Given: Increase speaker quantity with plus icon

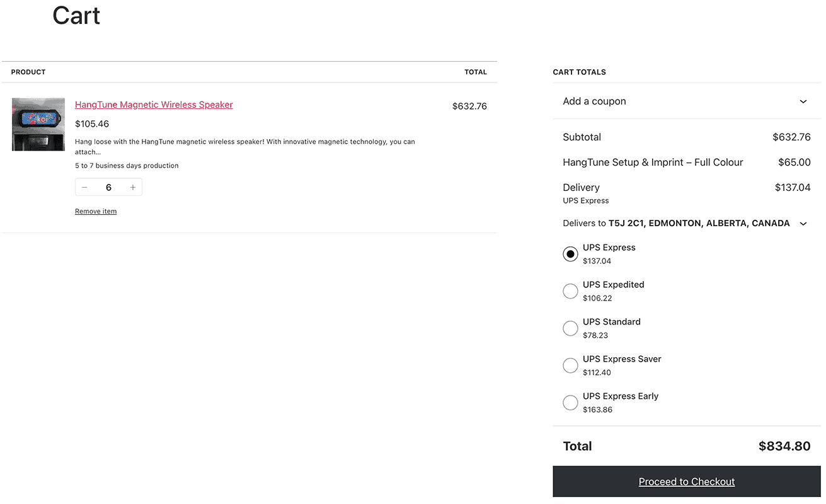Looking at the screenshot, I should [x=133, y=187].
